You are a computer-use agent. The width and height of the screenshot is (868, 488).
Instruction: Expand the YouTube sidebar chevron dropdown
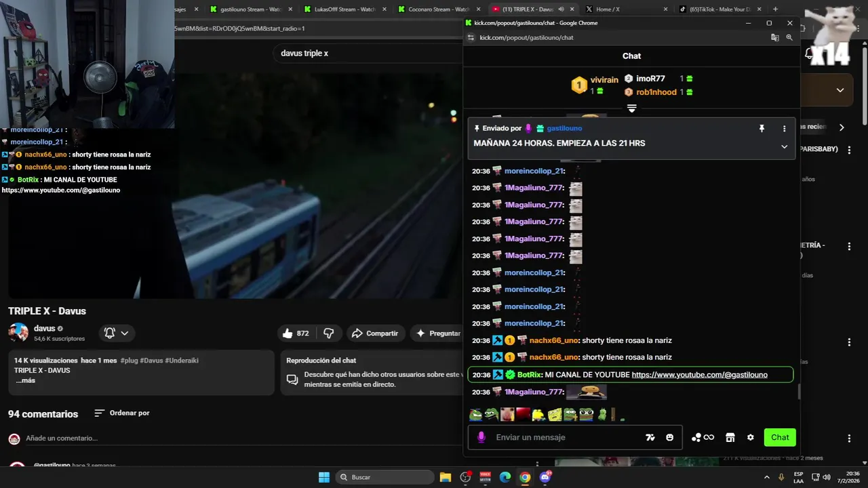840,90
